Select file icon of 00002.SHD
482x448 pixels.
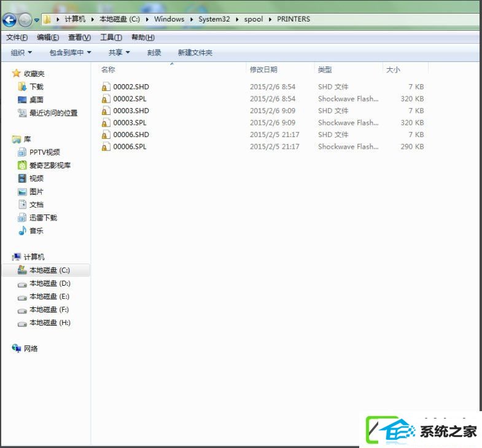(x=106, y=87)
